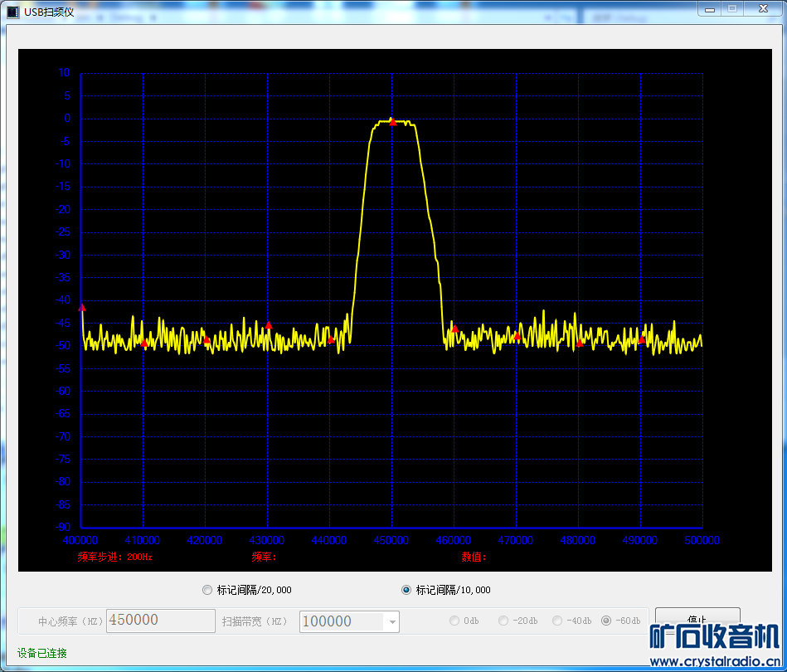Click the red peak marker at 450000 Hz
The height and width of the screenshot is (672, 787).
(x=392, y=122)
